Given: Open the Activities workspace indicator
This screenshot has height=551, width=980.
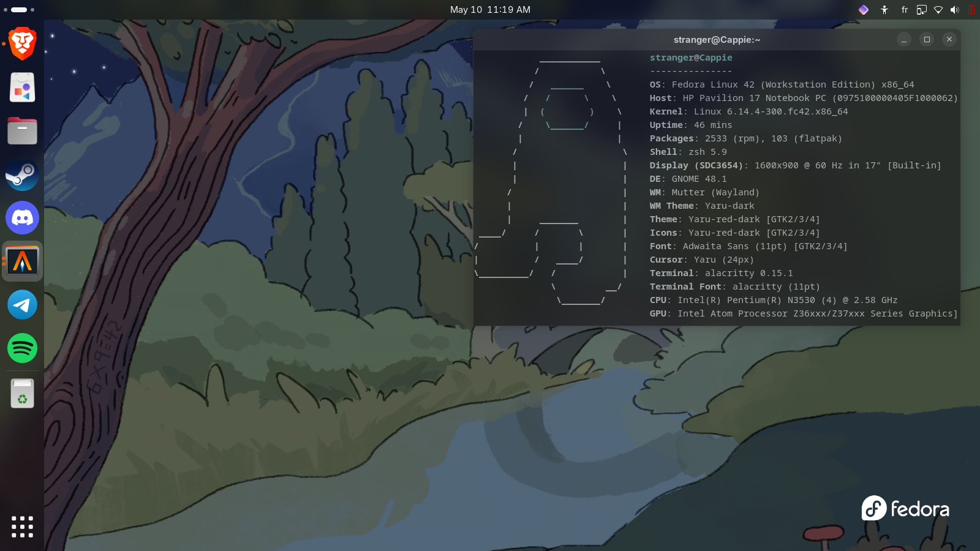Looking at the screenshot, I should [19, 10].
